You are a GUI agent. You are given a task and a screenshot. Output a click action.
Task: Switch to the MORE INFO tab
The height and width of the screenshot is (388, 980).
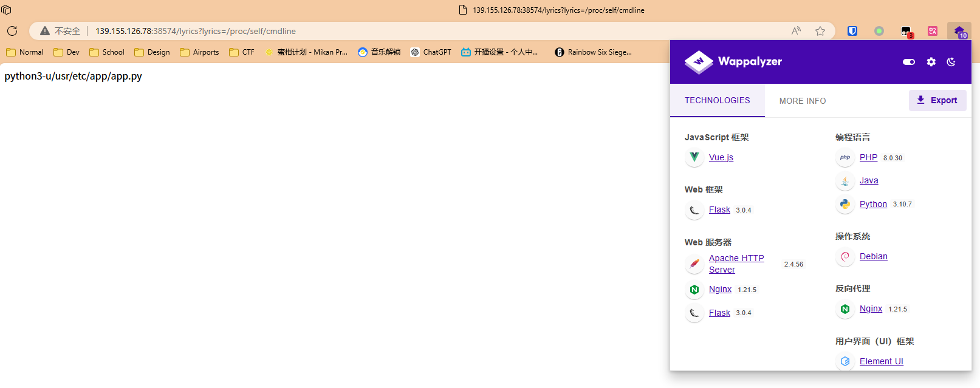coord(802,101)
